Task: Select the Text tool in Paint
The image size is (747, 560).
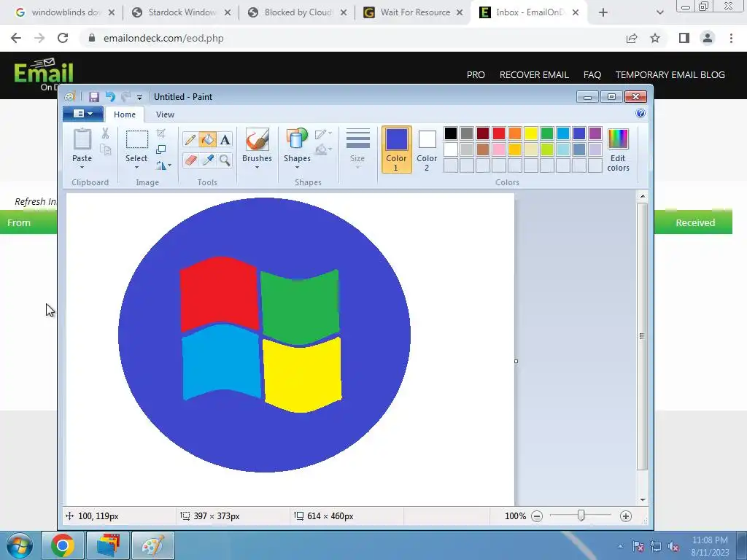Action: 225,139
